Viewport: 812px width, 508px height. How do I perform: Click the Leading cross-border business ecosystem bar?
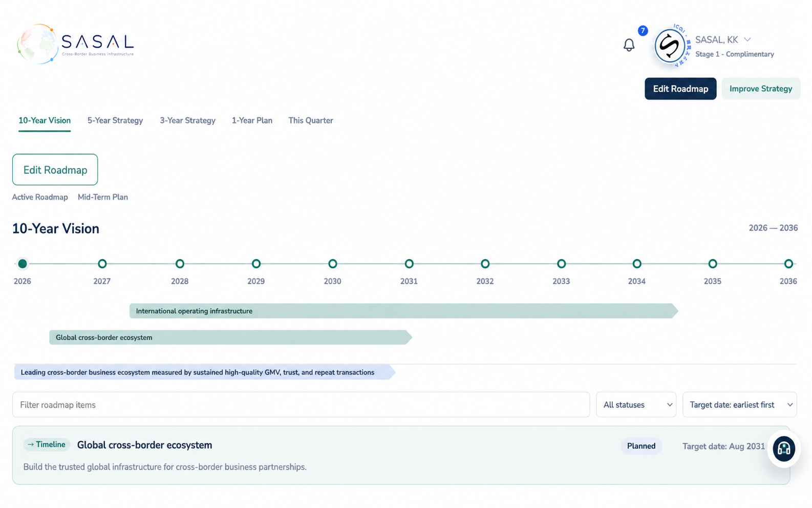click(x=205, y=372)
